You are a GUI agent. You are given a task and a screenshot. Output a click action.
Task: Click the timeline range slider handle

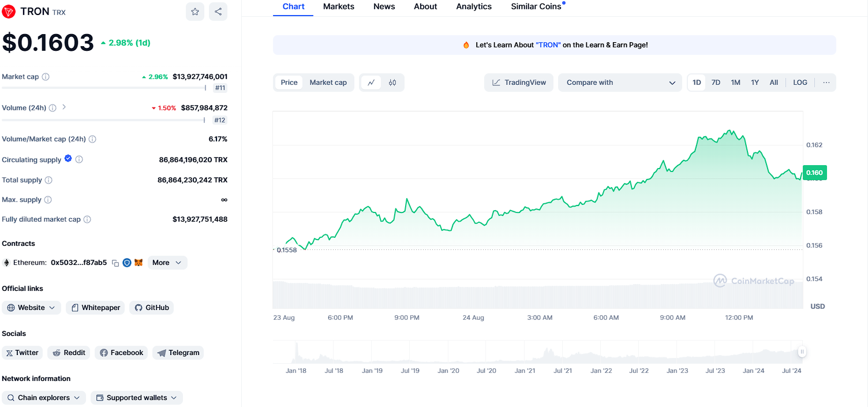tap(802, 352)
